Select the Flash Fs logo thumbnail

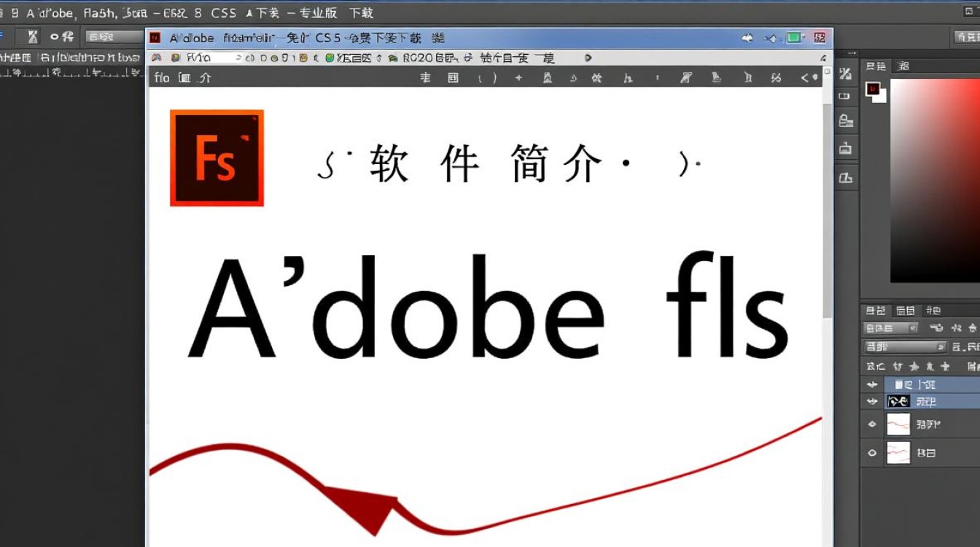click(216, 158)
